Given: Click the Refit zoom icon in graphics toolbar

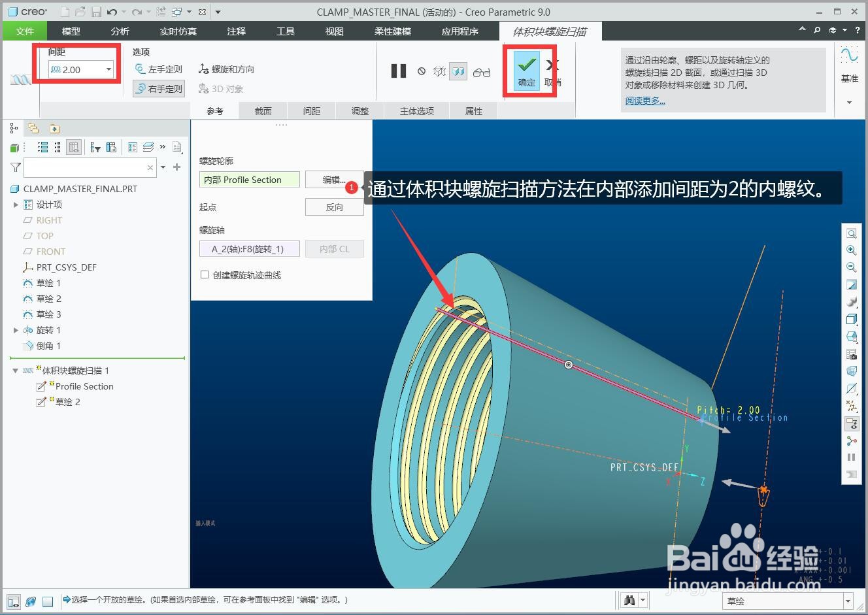Looking at the screenshot, I should (852, 233).
